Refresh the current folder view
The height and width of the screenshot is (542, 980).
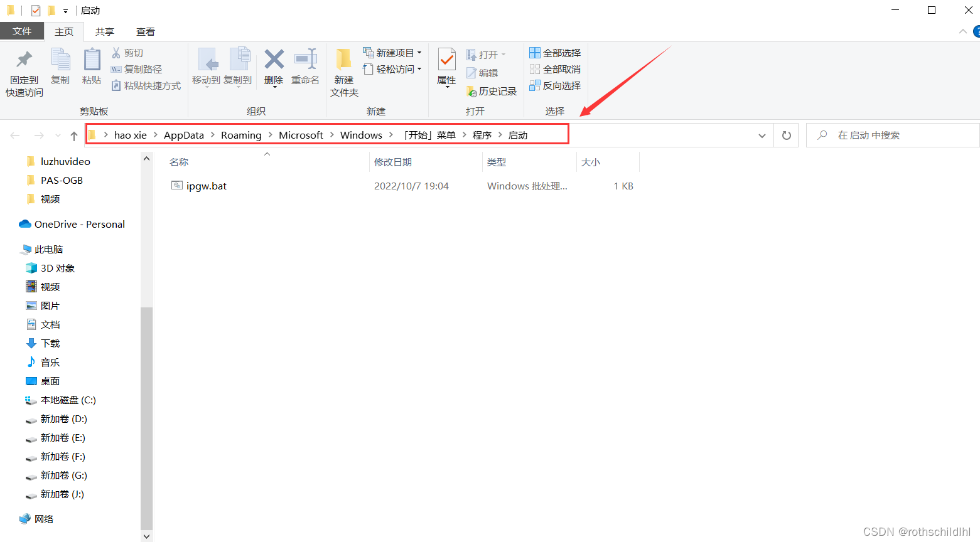point(787,135)
